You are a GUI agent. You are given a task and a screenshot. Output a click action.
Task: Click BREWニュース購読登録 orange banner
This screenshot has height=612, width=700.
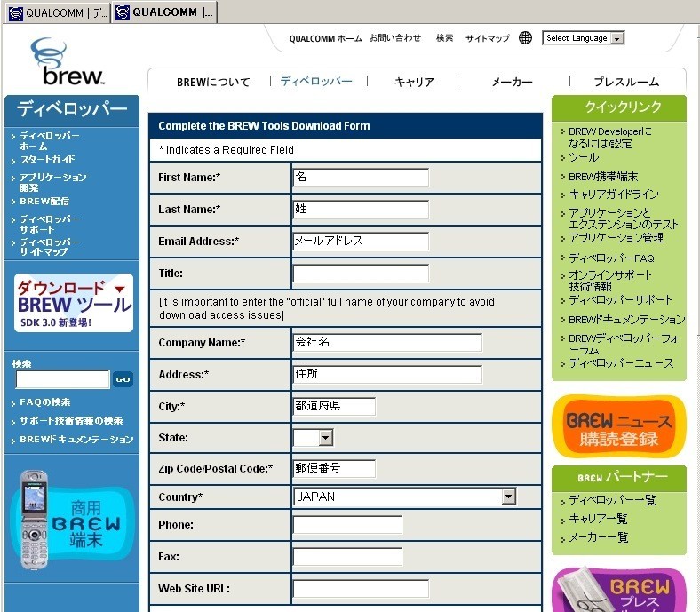click(619, 426)
